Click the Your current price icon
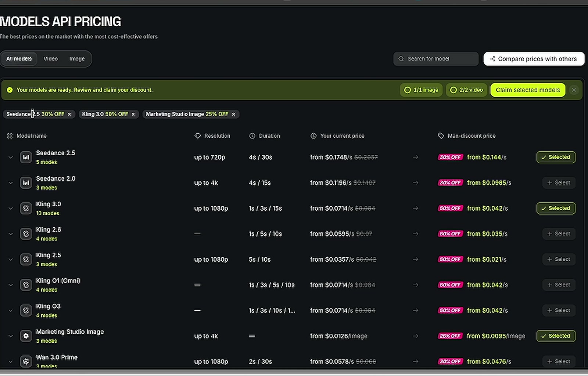 click(x=313, y=136)
